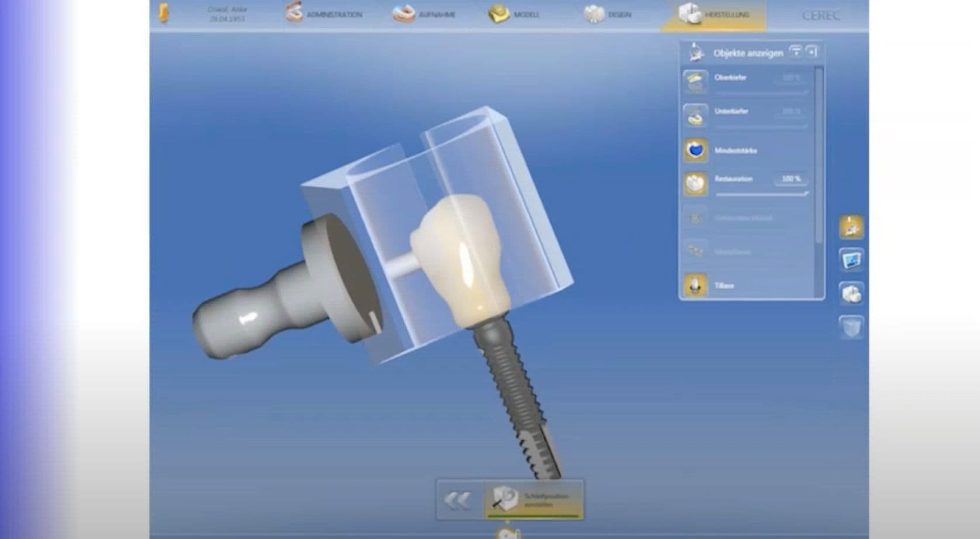Toggle Oberkiefer visibility icon
This screenshot has height=539, width=980.
click(x=695, y=82)
